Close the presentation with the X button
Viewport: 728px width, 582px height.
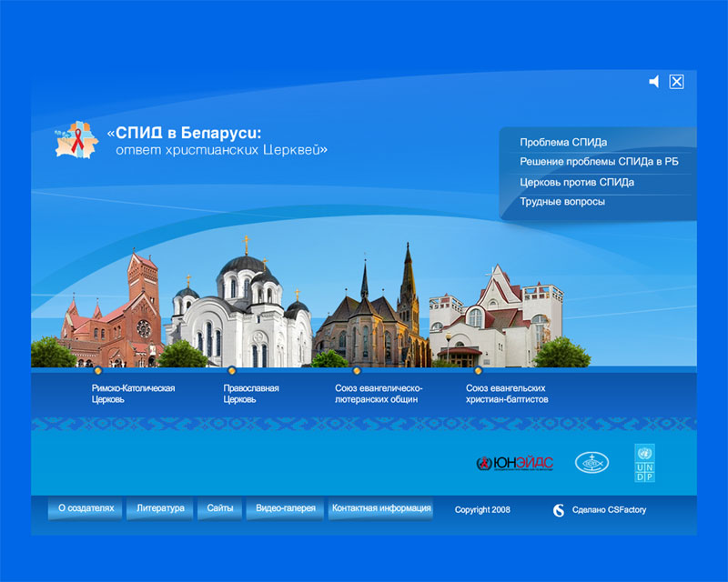click(676, 82)
